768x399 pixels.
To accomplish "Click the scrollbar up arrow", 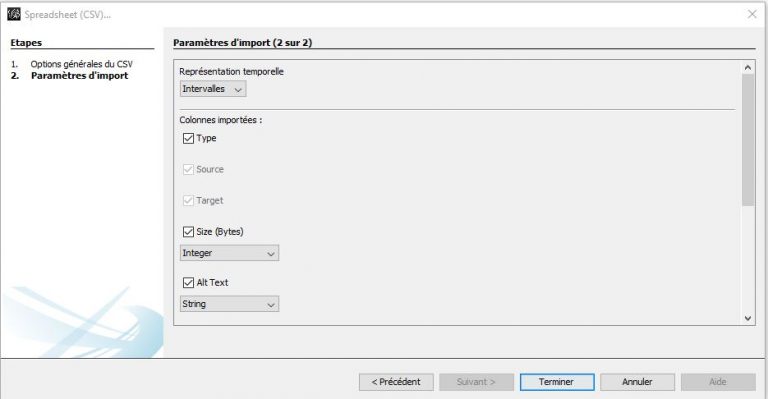I will click(x=748, y=68).
